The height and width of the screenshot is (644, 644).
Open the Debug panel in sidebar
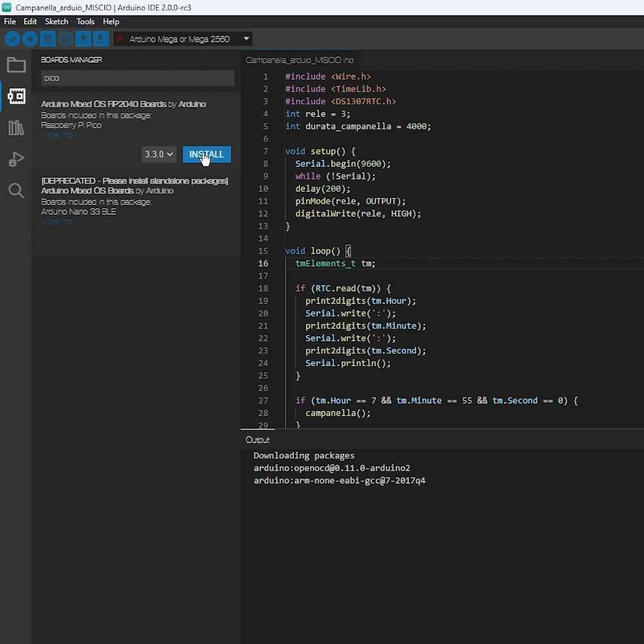click(16, 159)
